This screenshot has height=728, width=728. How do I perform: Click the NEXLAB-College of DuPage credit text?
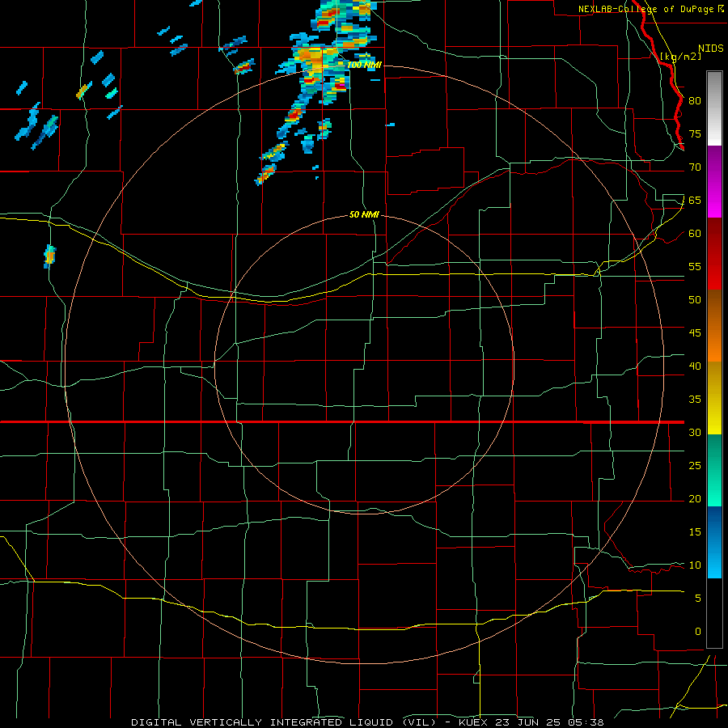(x=647, y=9)
